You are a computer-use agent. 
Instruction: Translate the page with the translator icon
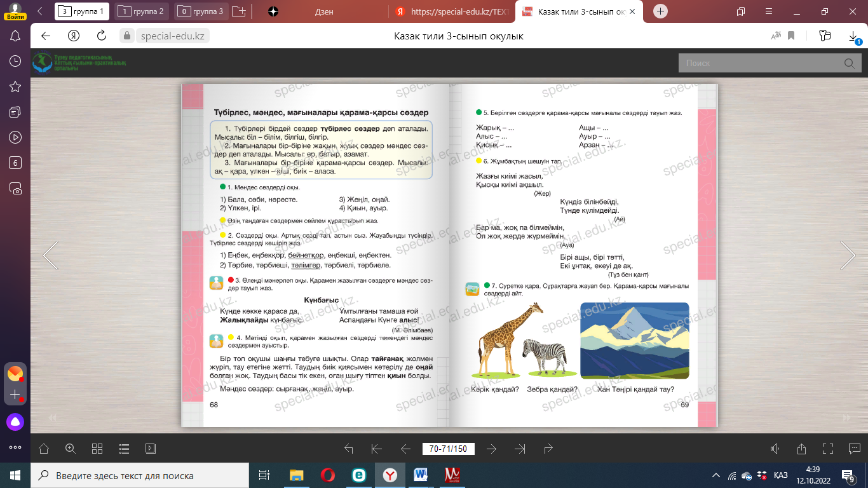pos(775,36)
